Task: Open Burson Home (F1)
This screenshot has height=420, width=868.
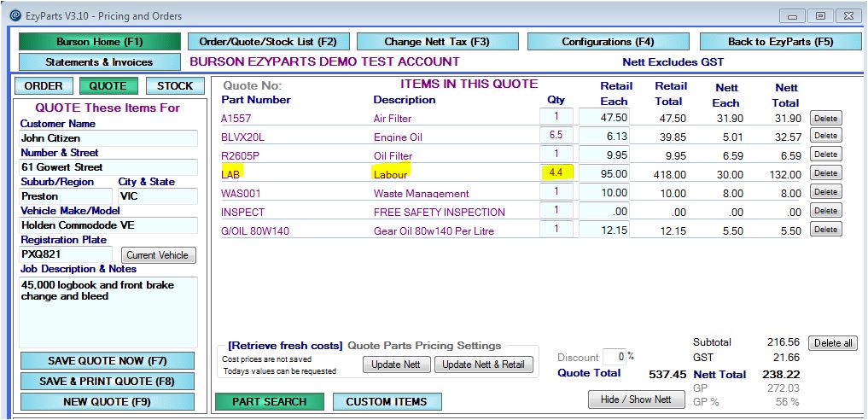Action: click(100, 42)
